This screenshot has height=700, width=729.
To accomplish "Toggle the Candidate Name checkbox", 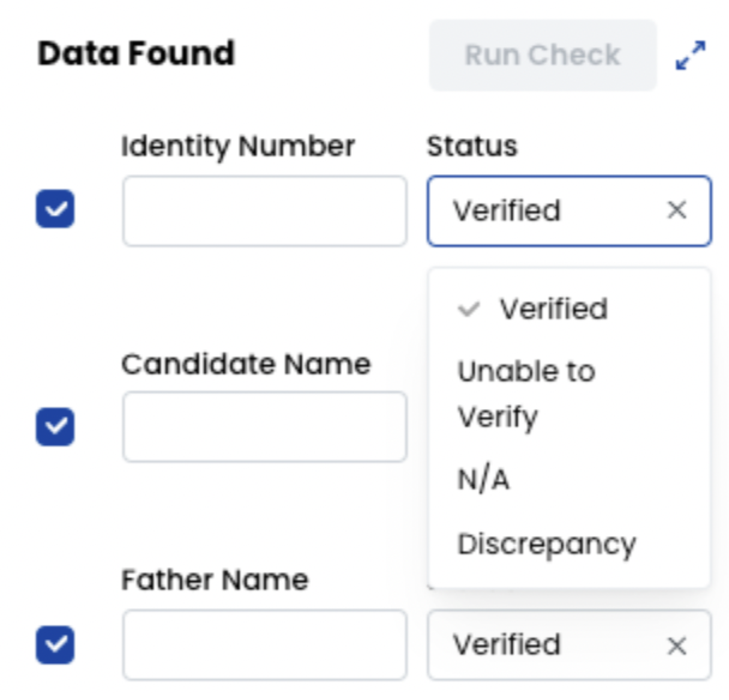I will click(x=55, y=427).
